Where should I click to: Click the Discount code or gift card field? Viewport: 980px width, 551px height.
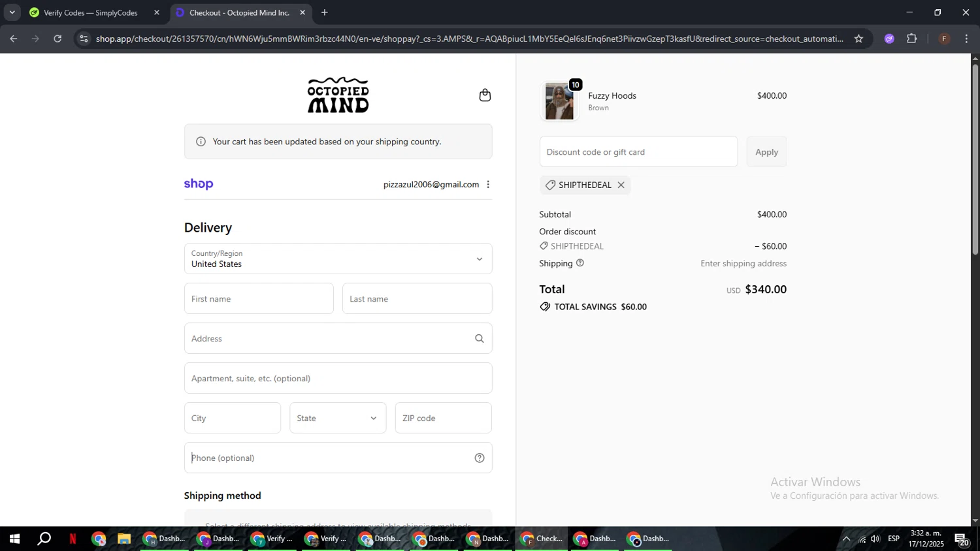(x=638, y=151)
